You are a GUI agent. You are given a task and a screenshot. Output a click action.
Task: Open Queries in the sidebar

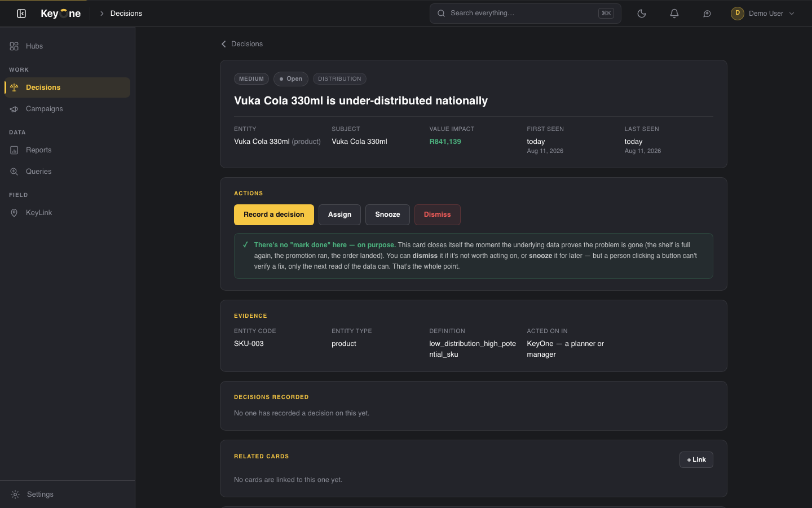coord(67,172)
